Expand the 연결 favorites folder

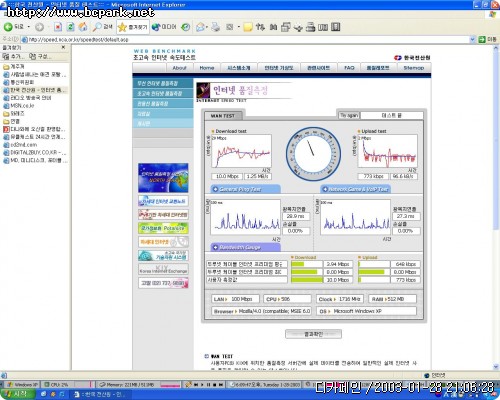[12, 121]
